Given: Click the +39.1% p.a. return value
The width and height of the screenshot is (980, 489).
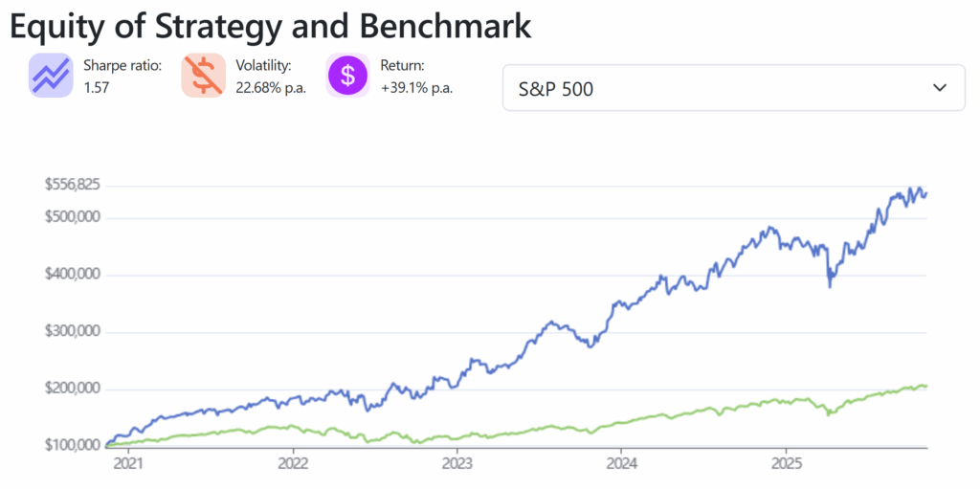Looking at the screenshot, I should coord(417,87).
